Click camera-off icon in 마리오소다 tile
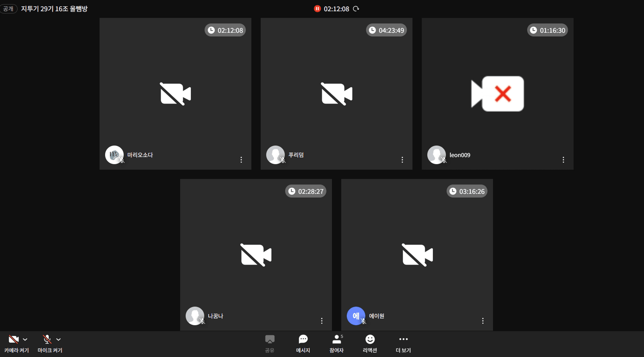This screenshot has width=644, height=357. [x=175, y=94]
